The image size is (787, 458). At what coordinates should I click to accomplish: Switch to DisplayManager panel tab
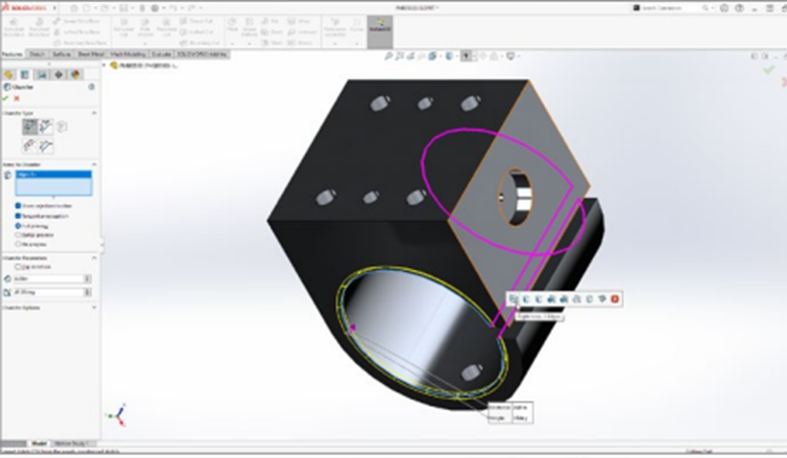[x=75, y=75]
